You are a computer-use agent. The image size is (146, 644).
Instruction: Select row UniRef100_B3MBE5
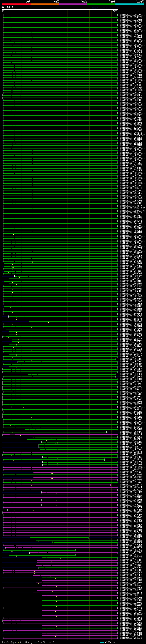pos(131,256)
